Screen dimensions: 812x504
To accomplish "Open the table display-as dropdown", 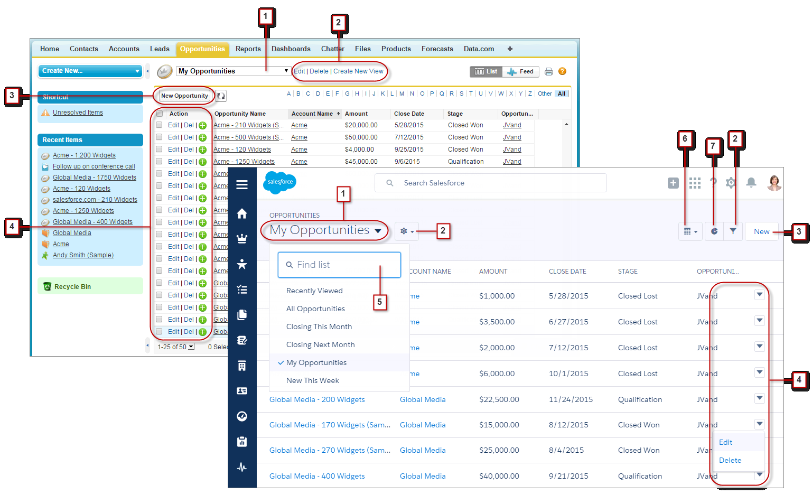I will [690, 231].
